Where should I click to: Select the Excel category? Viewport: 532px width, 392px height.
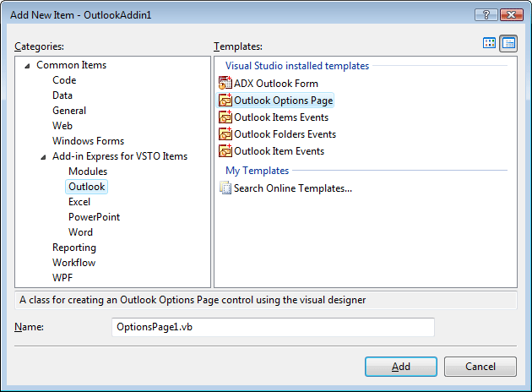[x=79, y=202]
